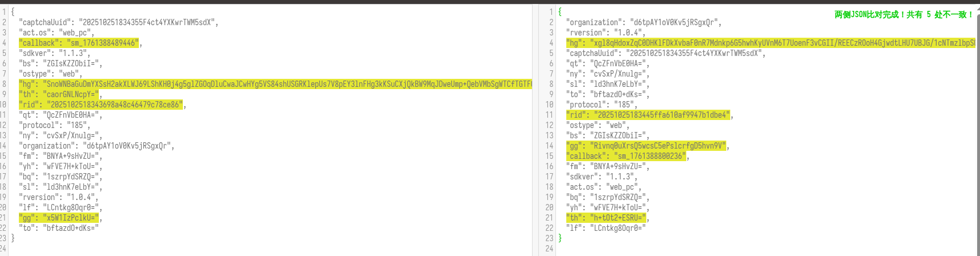Click line number 24 in right editor gutter
The image size is (980, 256).
point(549,249)
